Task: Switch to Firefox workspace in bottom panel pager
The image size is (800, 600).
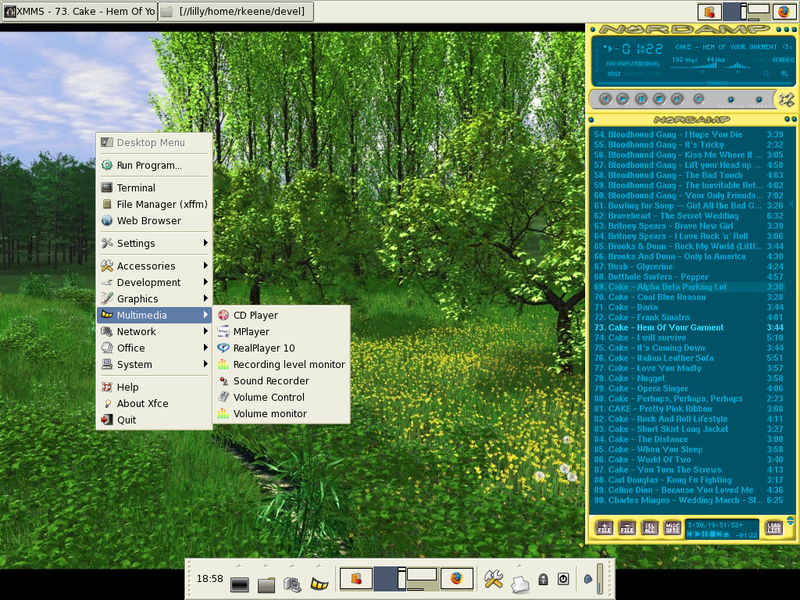Action: (x=457, y=579)
